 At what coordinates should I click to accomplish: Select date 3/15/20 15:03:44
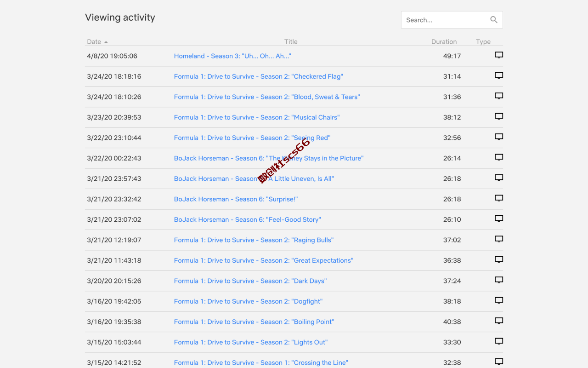point(114,342)
